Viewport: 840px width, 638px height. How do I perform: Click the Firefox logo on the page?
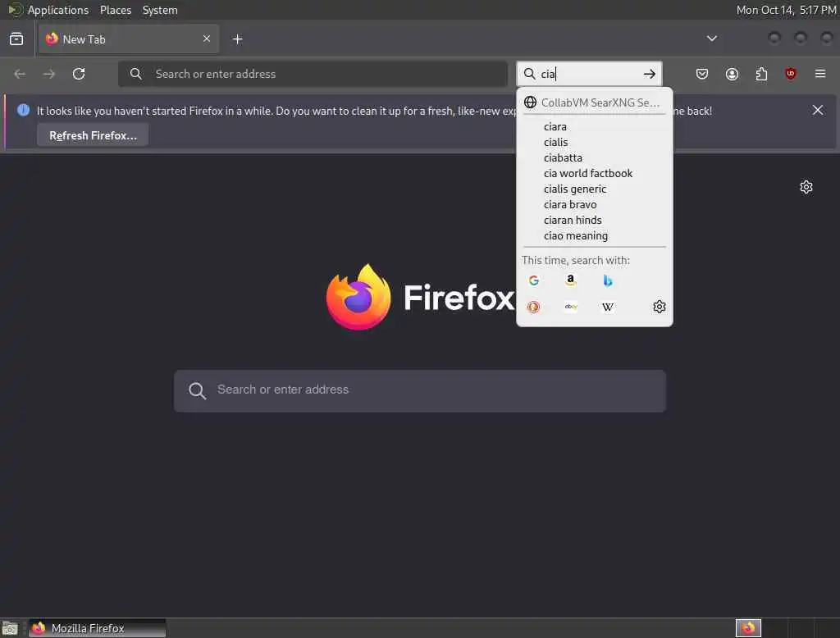click(358, 298)
